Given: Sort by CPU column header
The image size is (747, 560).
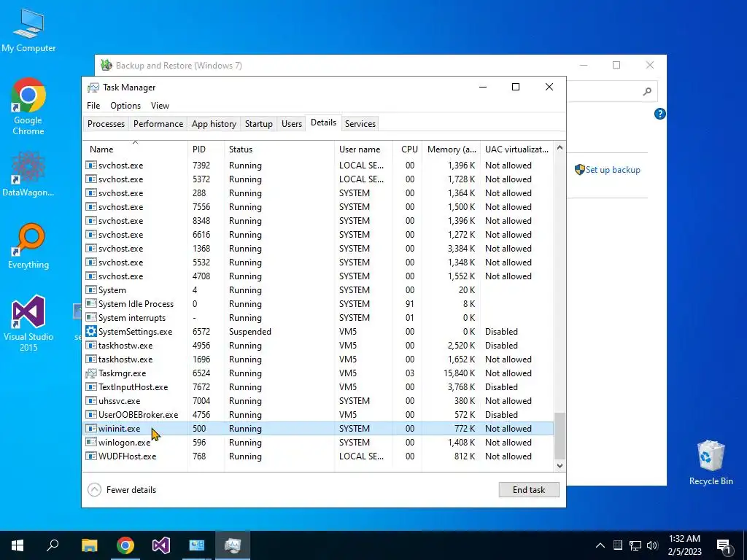Looking at the screenshot, I should tap(407, 149).
